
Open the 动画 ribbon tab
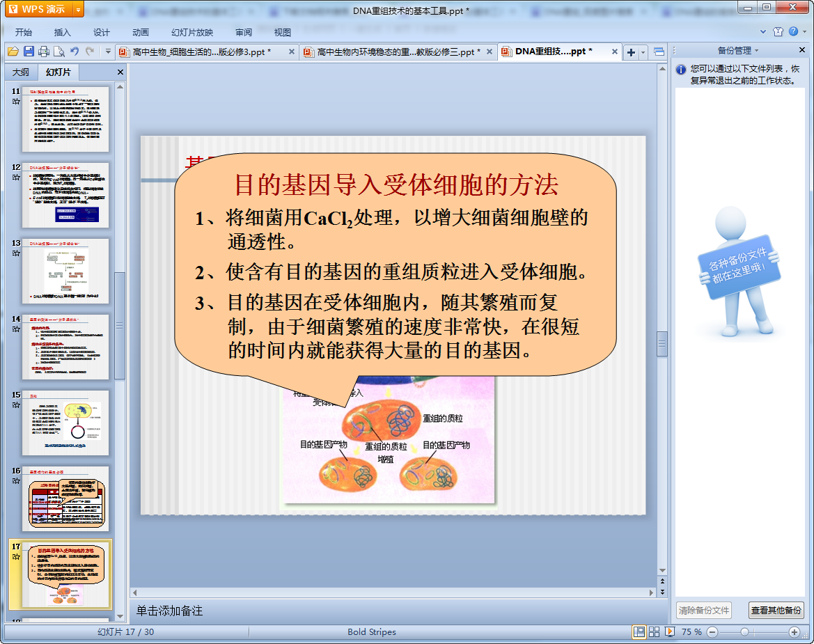[x=140, y=32]
